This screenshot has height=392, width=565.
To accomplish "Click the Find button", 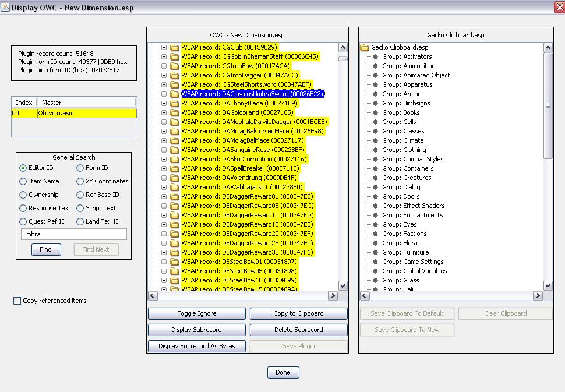I will [46, 249].
